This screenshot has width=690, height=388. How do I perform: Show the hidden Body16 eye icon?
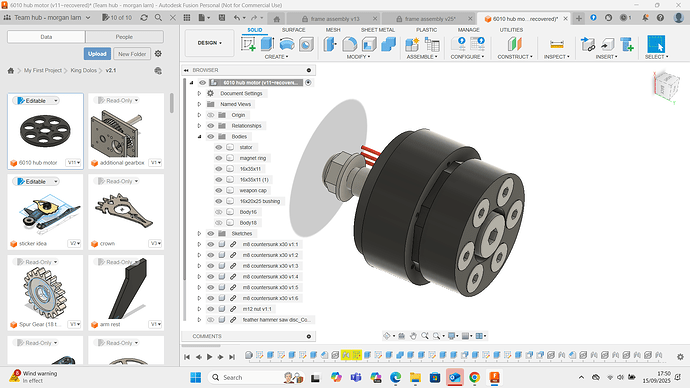coord(219,212)
